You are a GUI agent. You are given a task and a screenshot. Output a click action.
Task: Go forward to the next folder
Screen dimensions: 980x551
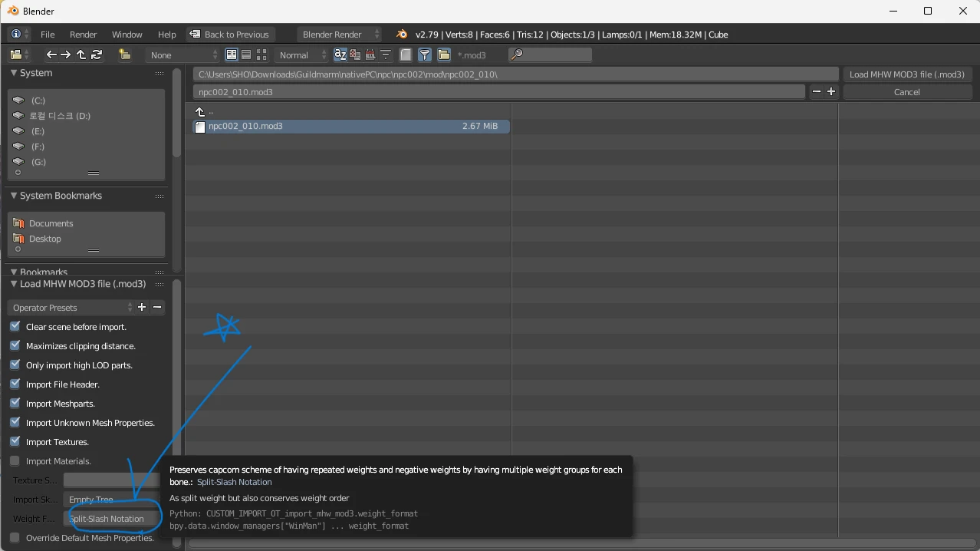click(66, 54)
